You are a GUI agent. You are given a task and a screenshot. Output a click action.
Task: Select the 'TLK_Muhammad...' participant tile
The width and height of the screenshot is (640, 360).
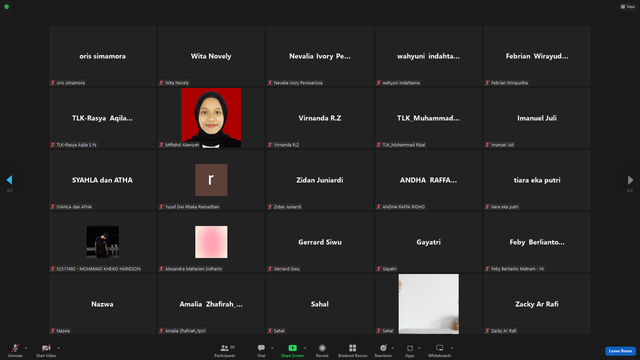(x=429, y=118)
